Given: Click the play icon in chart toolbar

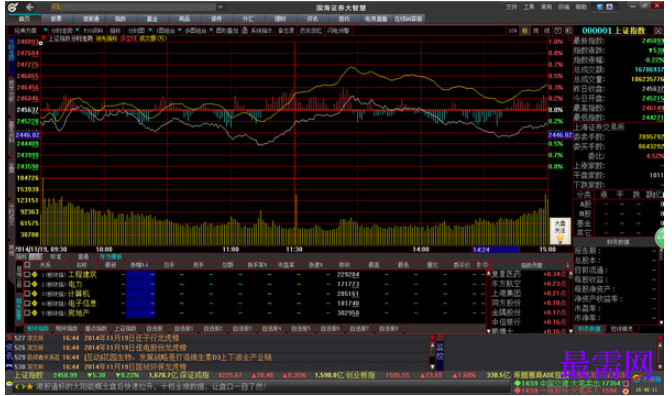Looking at the screenshot, I should tap(568, 30).
